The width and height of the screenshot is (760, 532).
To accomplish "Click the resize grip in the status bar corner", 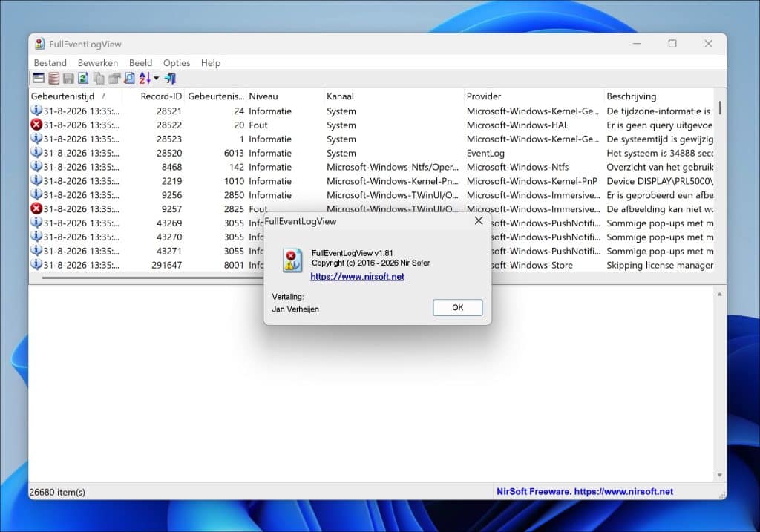I will click(x=722, y=495).
